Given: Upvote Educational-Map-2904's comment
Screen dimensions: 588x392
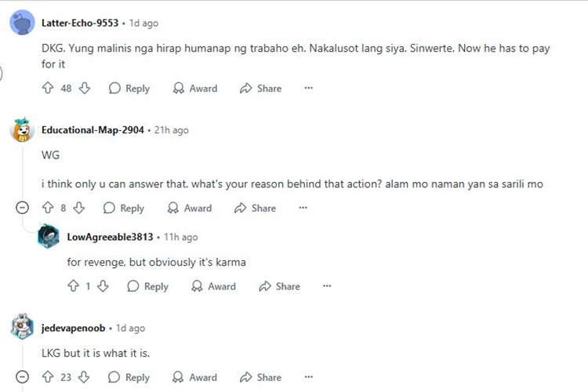Looking at the screenshot, I should click(47, 208).
